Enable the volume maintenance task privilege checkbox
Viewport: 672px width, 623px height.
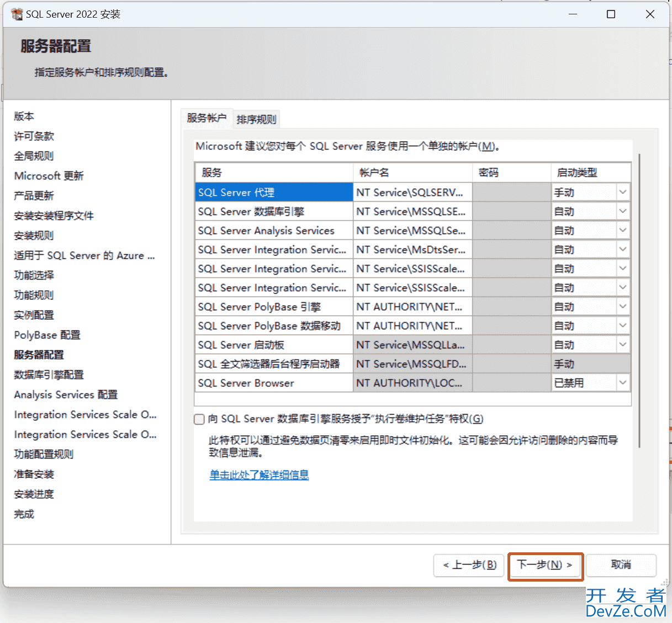199,419
